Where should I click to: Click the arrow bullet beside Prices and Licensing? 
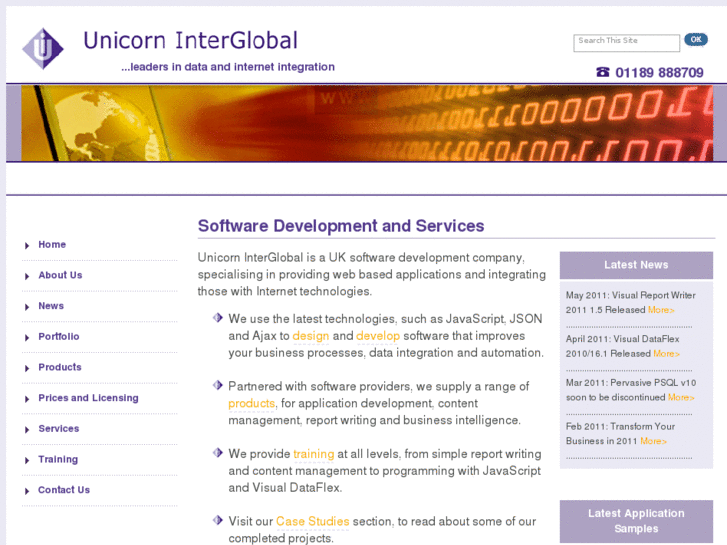27,398
